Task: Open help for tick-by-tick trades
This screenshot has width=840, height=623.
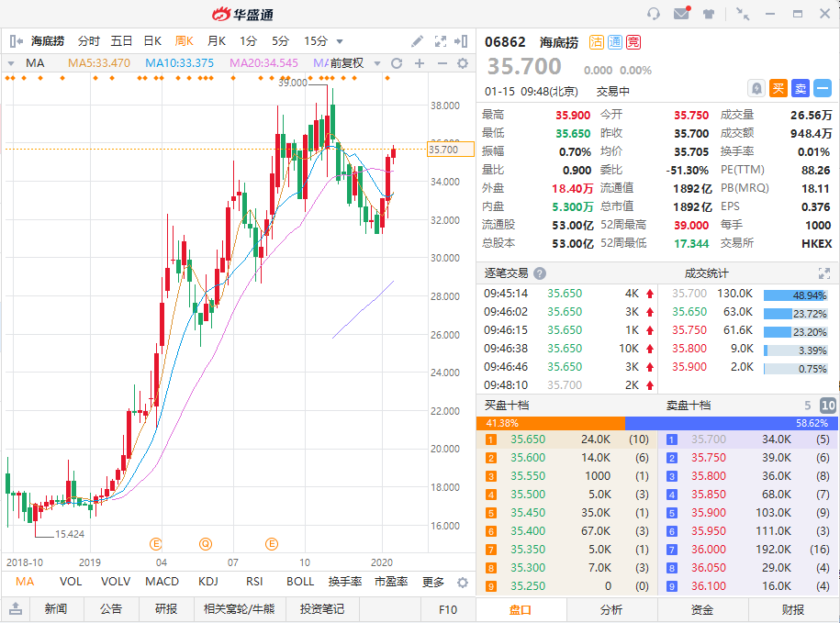Action: point(540,273)
